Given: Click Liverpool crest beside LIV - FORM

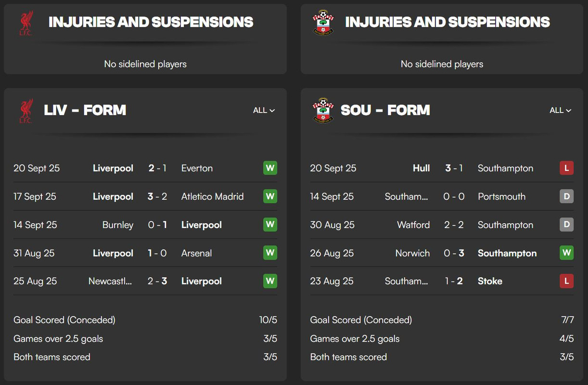Looking at the screenshot, I should (x=26, y=111).
